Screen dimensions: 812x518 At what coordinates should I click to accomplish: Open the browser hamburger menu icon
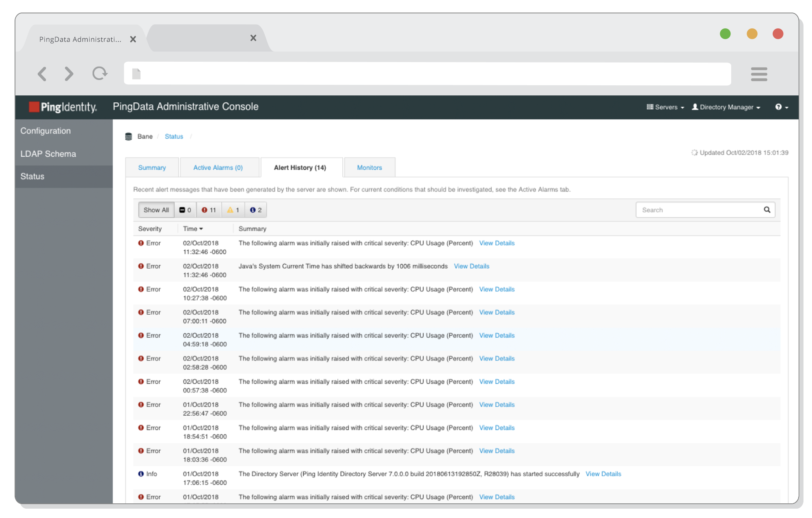tap(759, 74)
